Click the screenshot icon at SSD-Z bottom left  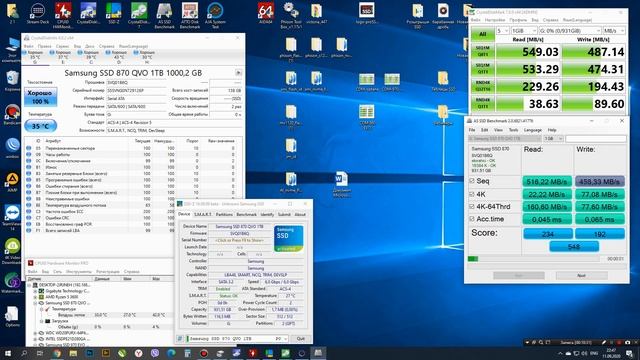pyautogui.click(x=180, y=338)
